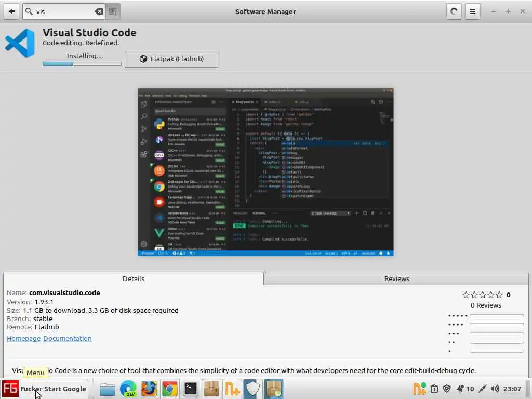The height and width of the screenshot is (399, 532).
Task: Open the volume speaker tray icon
Action: click(x=495, y=389)
